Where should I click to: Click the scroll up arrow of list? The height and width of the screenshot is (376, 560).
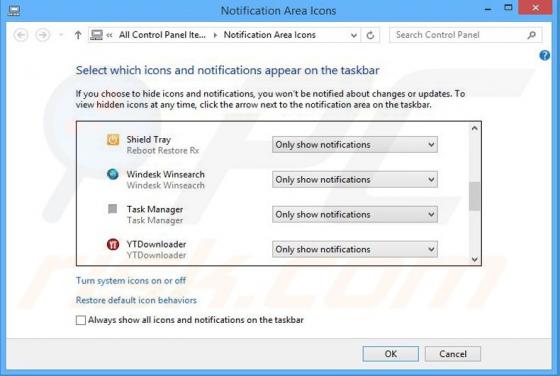click(x=474, y=128)
